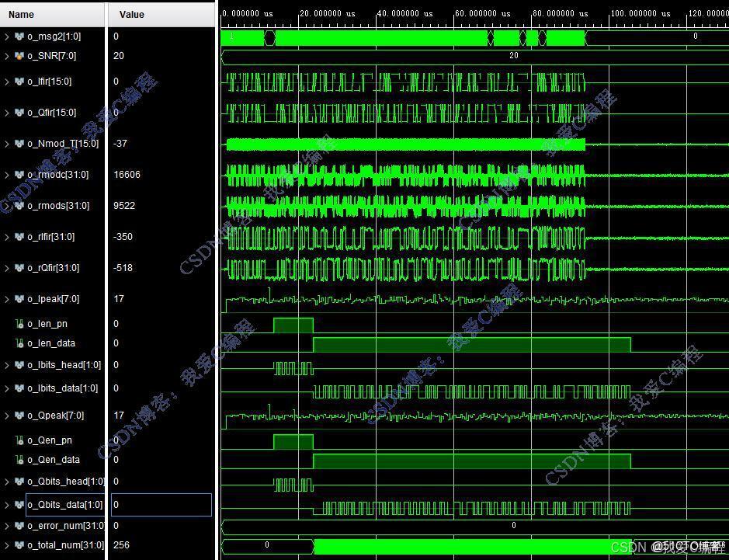Viewport: 729px width, 560px height.
Task: Click the bus icon of o_Ibits_data[1:0]
Action: click(x=19, y=388)
